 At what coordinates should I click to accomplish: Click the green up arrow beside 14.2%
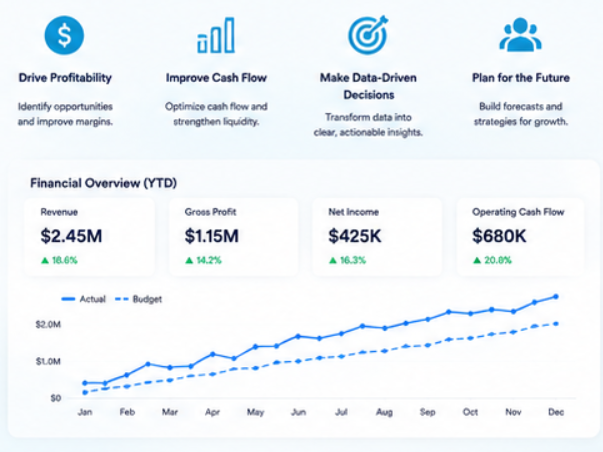189,260
